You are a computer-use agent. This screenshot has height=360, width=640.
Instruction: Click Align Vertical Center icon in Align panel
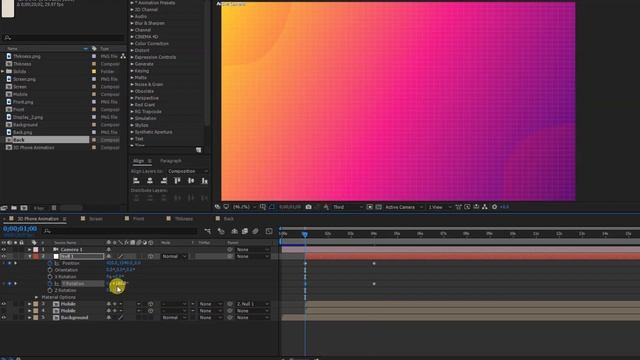[x=191, y=180]
